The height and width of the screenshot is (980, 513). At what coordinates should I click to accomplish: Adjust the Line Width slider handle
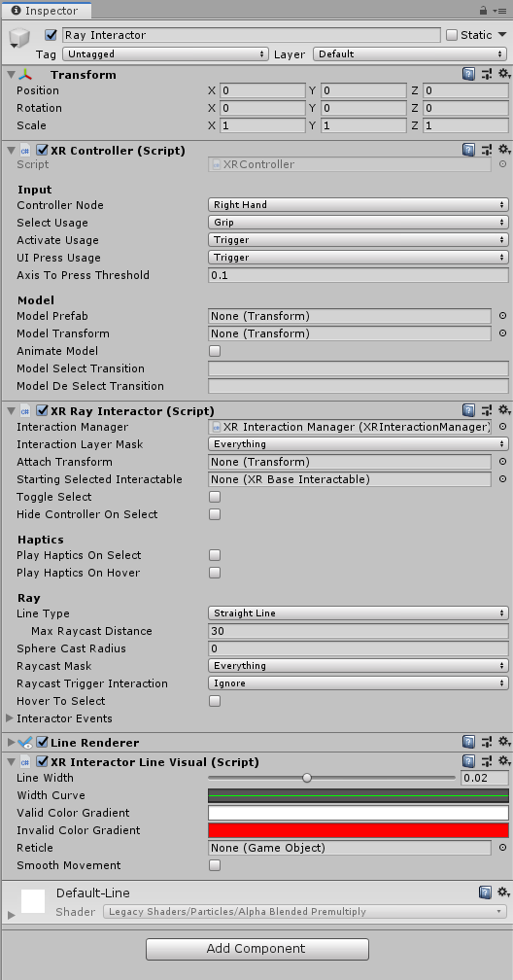click(x=307, y=778)
